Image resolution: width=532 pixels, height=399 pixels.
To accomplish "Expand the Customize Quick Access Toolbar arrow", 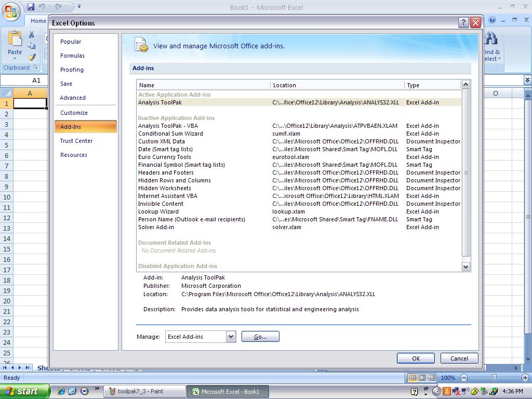I will pyautogui.click(x=79, y=7).
